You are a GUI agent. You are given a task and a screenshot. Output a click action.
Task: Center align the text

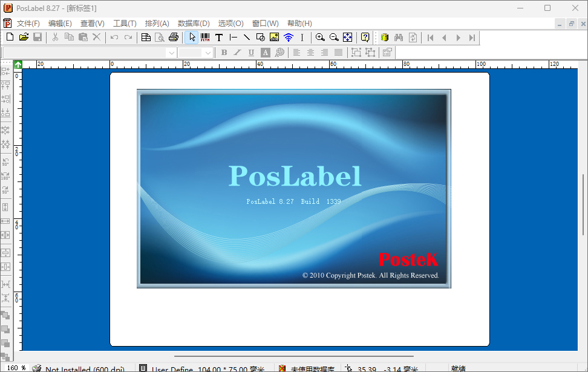(310, 53)
